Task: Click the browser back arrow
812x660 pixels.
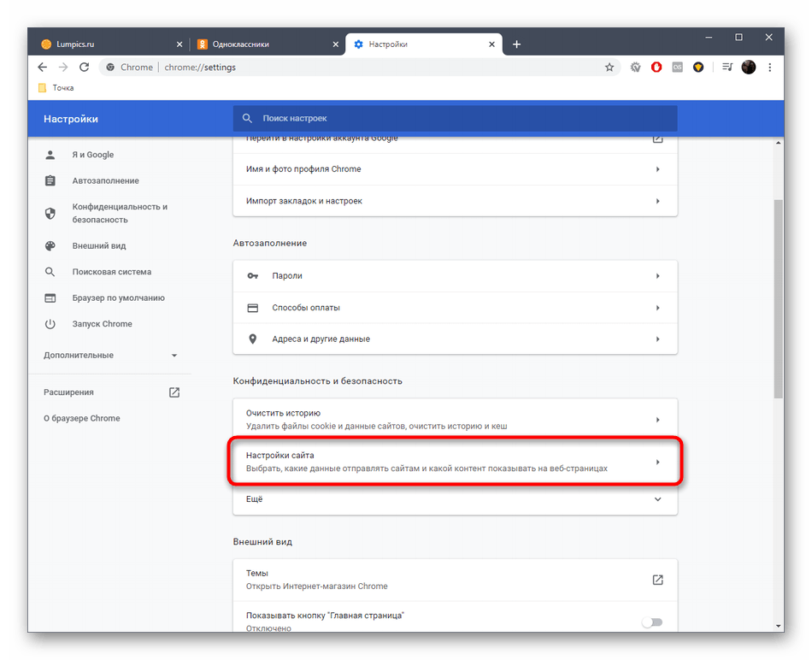Action: click(43, 68)
